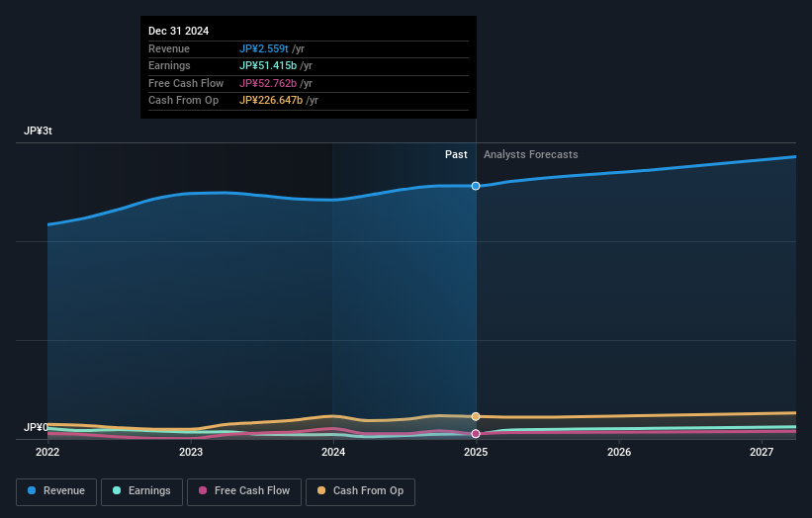Screen dimensions: 812x518
Task: Click the 2027 x-axis label
Action: coord(762,452)
